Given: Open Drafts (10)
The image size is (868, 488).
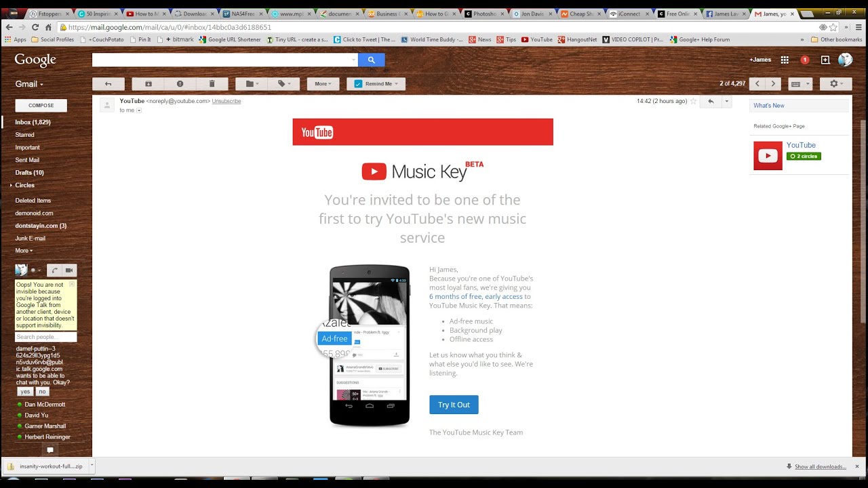Looking at the screenshot, I should 30,173.
